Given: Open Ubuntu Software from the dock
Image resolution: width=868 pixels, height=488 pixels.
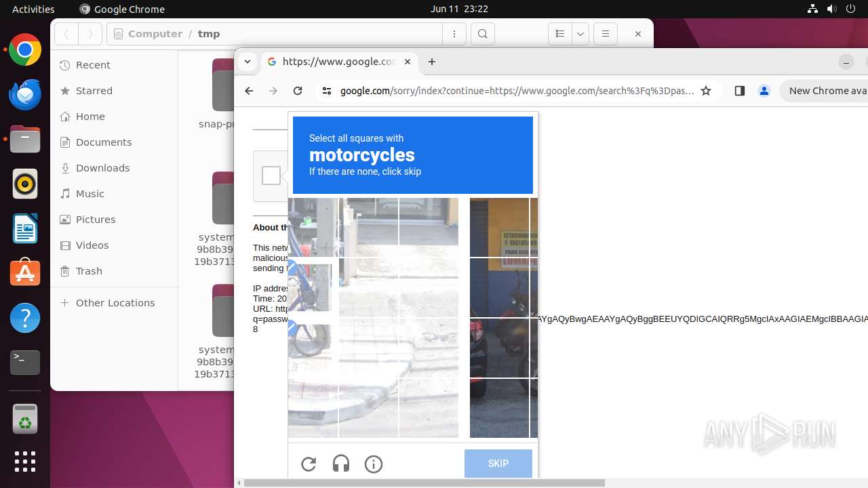Looking at the screenshot, I should [x=25, y=273].
